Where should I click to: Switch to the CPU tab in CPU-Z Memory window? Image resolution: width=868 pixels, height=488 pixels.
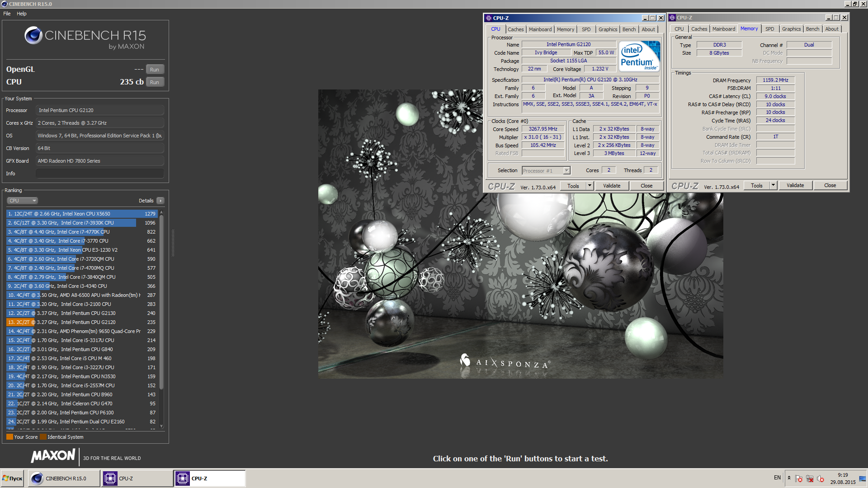[x=679, y=29]
